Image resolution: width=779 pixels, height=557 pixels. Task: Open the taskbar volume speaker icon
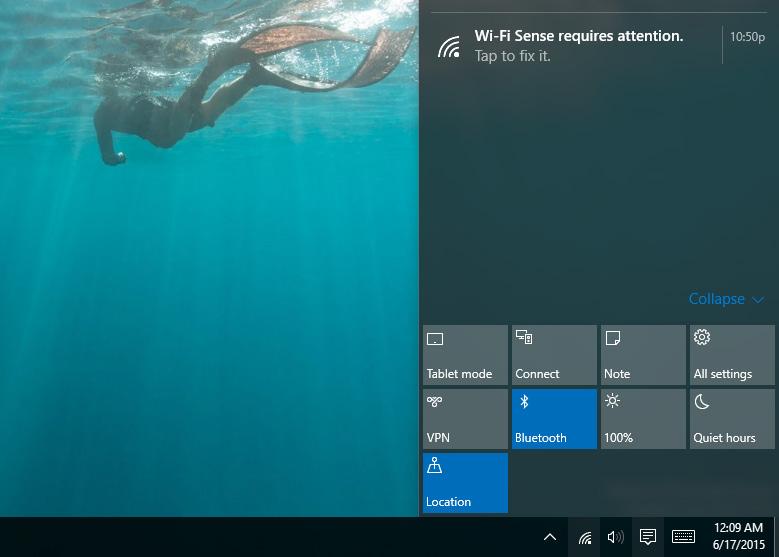click(616, 537)
